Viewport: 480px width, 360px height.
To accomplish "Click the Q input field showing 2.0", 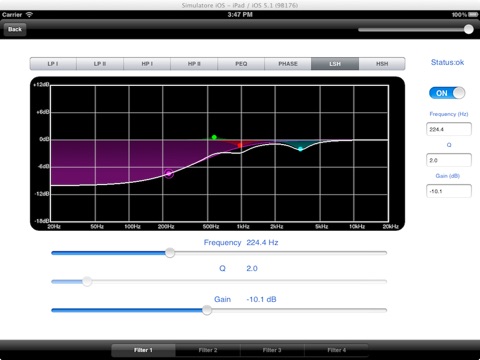I will coord(449,160).
